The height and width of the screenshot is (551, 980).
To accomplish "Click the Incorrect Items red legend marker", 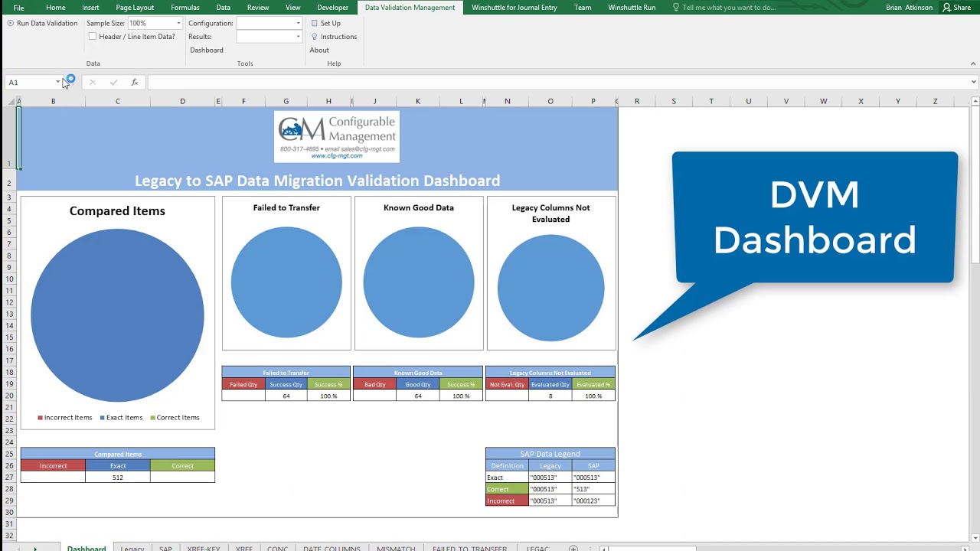I will pyautogui.click(x=41, y=418).
